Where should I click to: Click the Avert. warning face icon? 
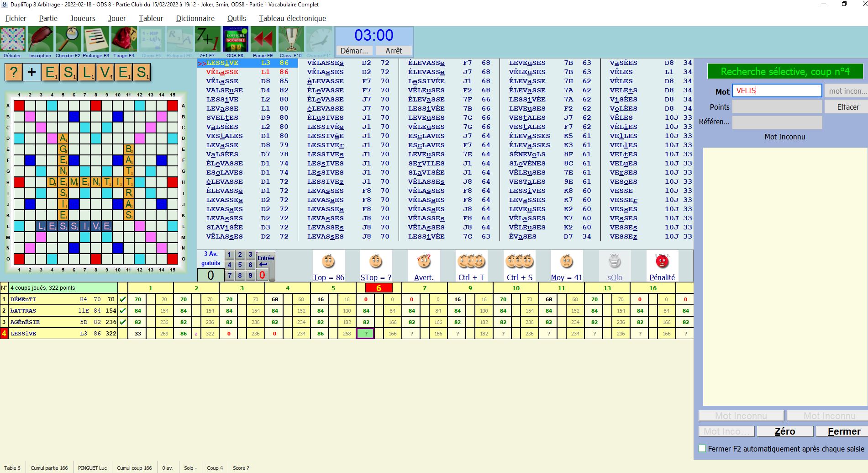point(424,262)
